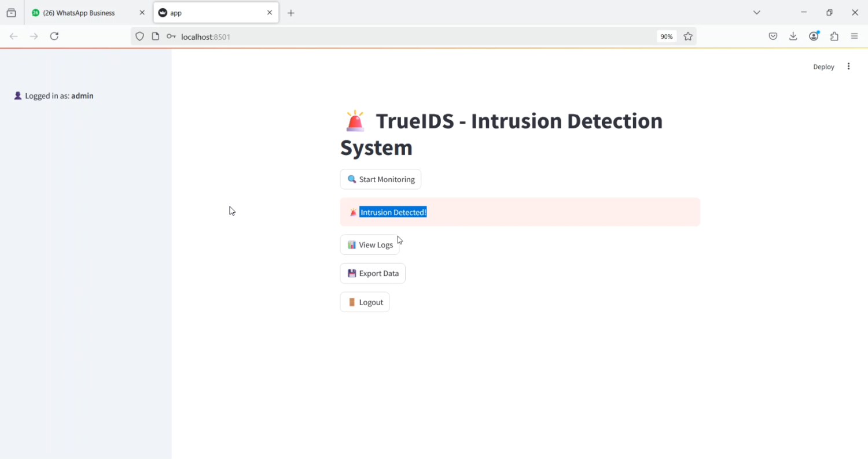
Task: Open a new browser tab
Action: pyautogui.click(x=291, y=13)
